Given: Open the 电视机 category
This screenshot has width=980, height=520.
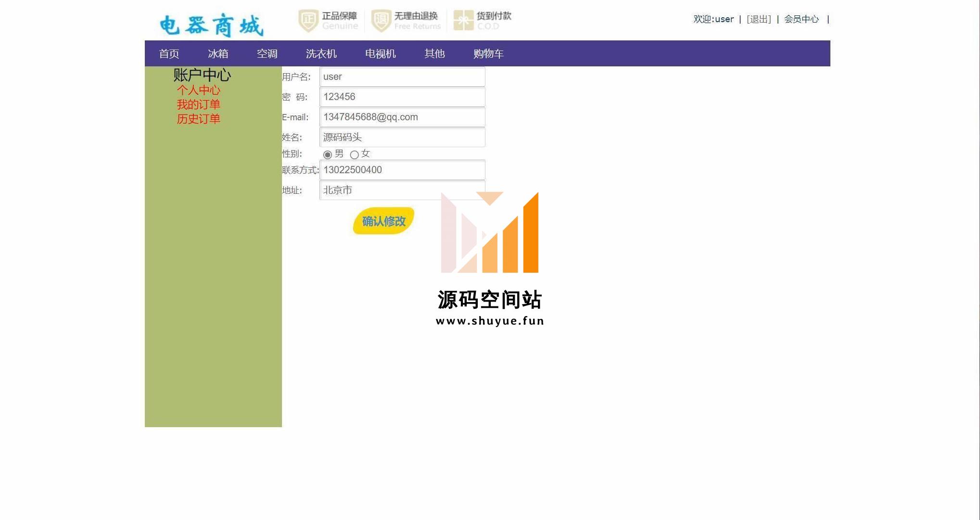Looking at the screenshot, I should coord(380,53).
